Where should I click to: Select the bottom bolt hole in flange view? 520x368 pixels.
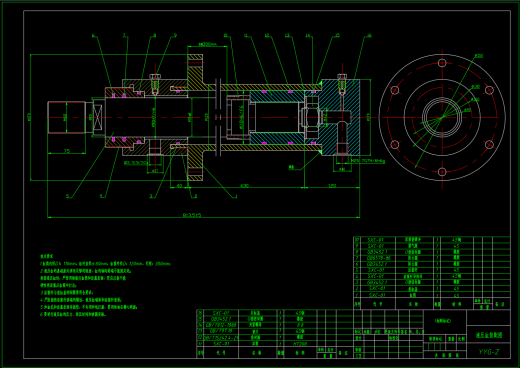coord(442,172)
